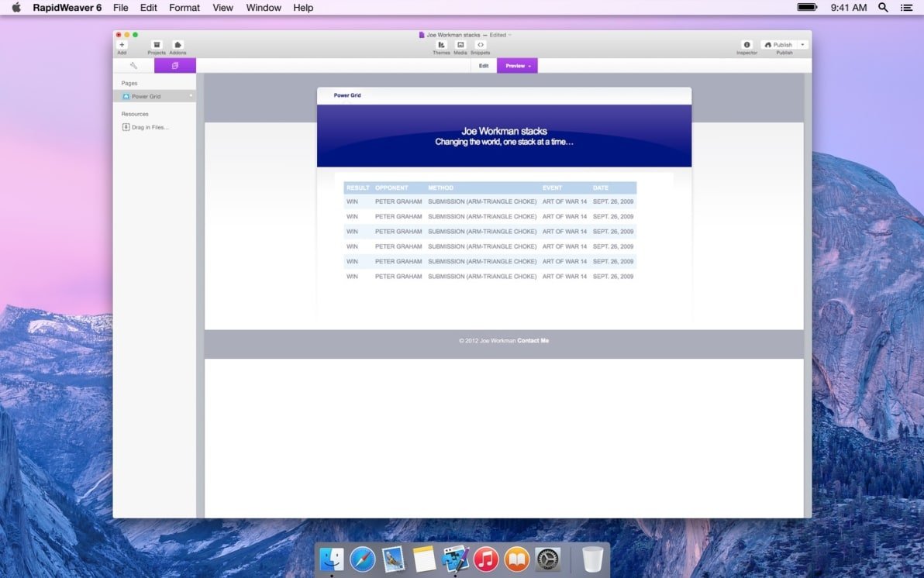Click the RESULT column header
Image resolution: width=924 pixels, height=578 pixels.
point(357,188)
